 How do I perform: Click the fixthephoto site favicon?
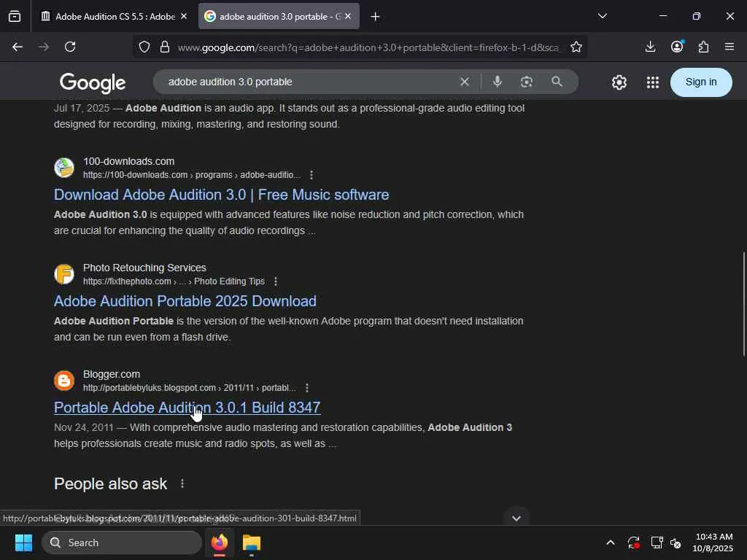(64, 274)
